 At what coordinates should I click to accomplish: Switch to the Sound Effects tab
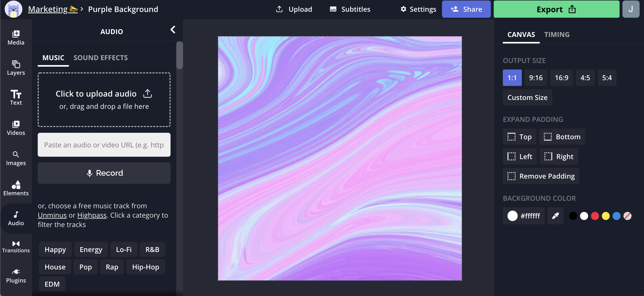[101, 58]
